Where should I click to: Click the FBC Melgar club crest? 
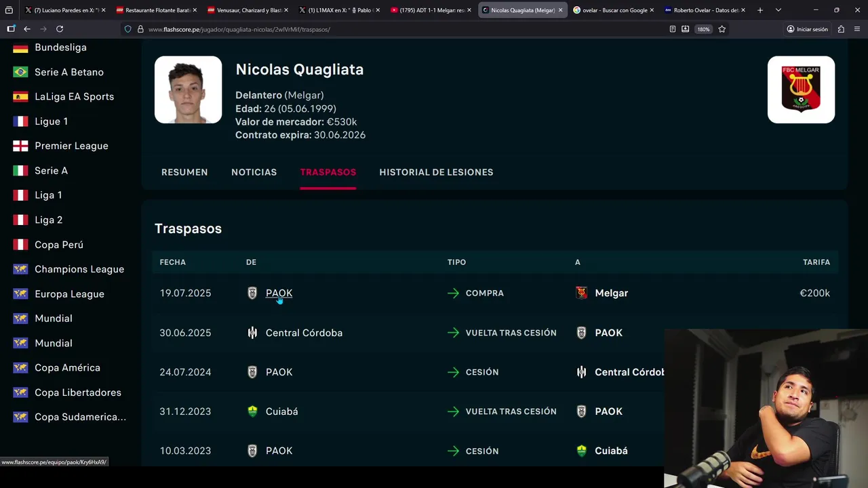(801, 89)
